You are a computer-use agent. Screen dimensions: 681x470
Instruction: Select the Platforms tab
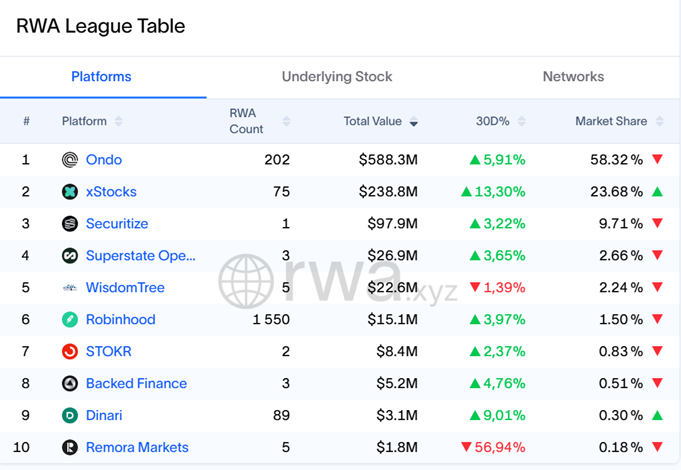click(x=101, y=77)
